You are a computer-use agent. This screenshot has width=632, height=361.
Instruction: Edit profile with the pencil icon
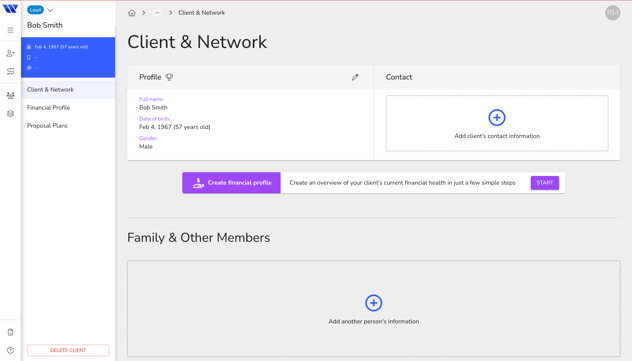pyautogui.click(x=355, y=77)
